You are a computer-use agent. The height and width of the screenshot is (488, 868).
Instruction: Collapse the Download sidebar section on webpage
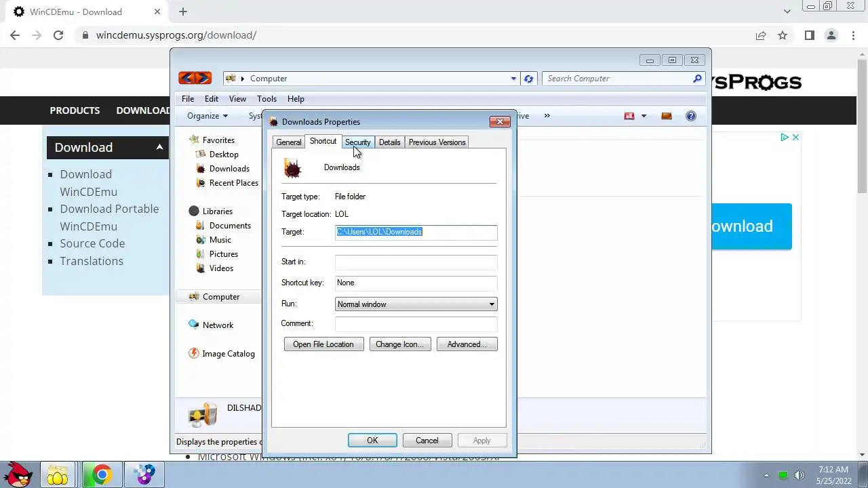point(159,147)
